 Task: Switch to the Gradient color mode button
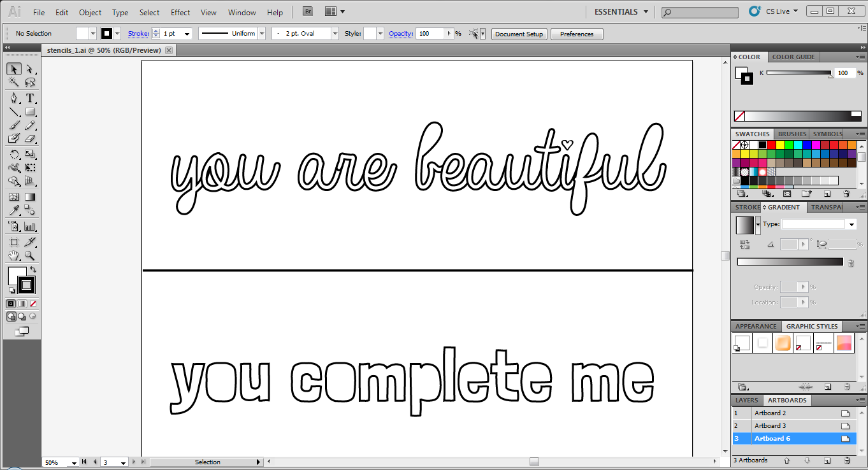pos(22,304)
